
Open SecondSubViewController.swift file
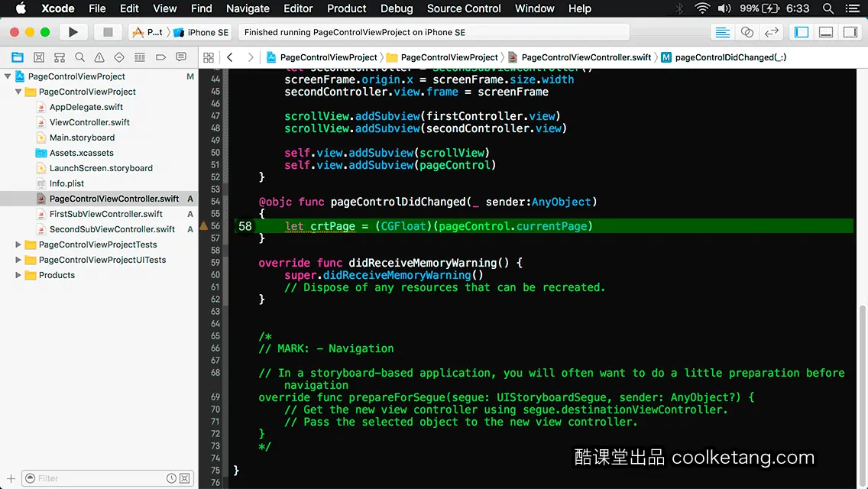coord(112,229)
